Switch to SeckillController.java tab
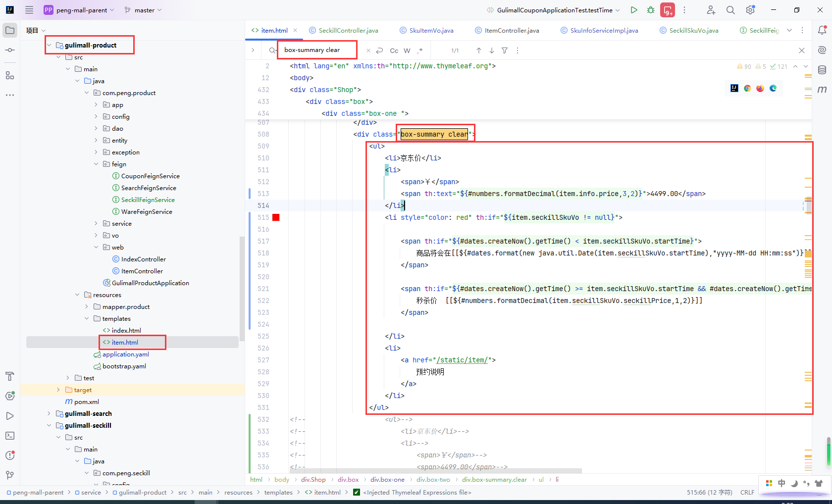Viewport: 832px width, 504px height. pyautogui.click(x=344, y=30)
